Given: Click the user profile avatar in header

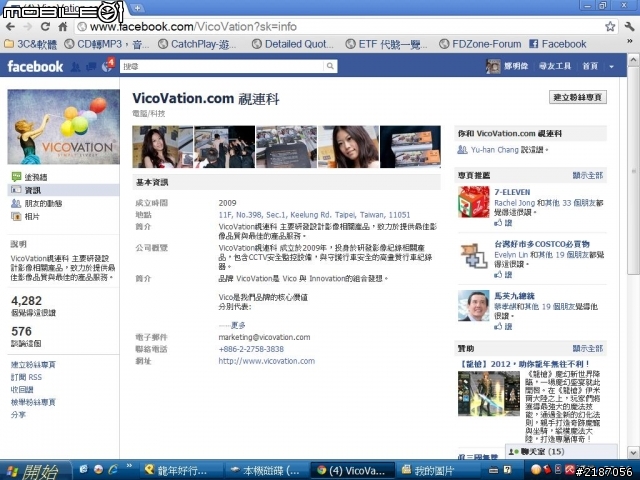Looking at the screenshot, I should tap(493, 66).
